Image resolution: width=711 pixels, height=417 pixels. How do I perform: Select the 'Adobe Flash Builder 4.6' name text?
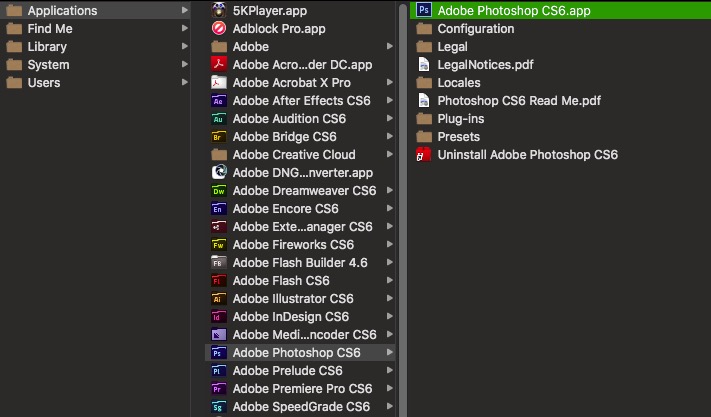300,263
